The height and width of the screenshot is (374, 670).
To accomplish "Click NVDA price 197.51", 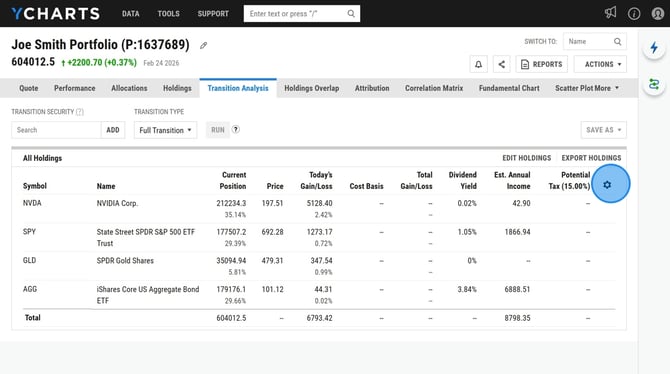I will [272, 203].
